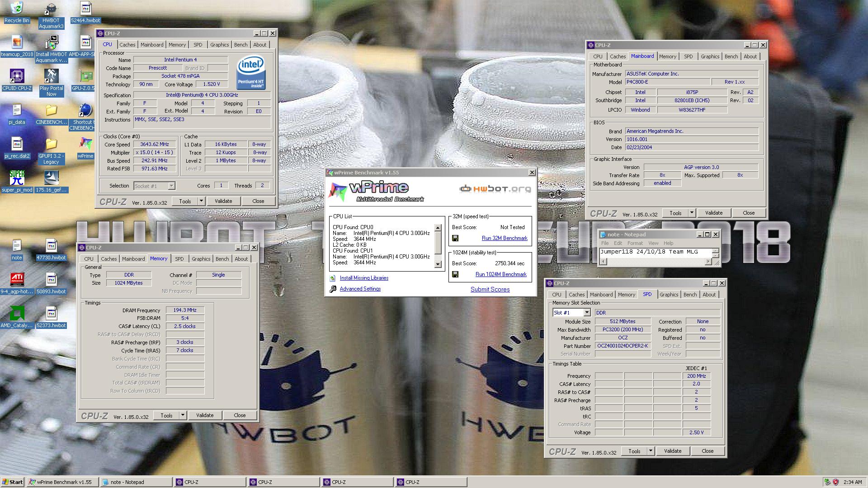Screen dimensions: 868x488
Task: Open pi_rec.dat2 file icon
Action: 17,148
